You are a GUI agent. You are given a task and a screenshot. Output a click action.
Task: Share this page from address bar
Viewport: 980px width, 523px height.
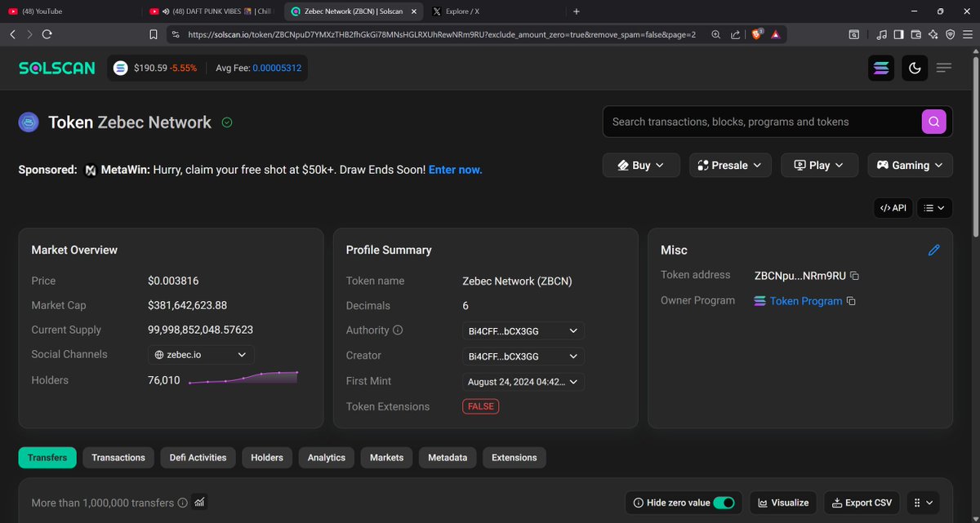point(736,34)
